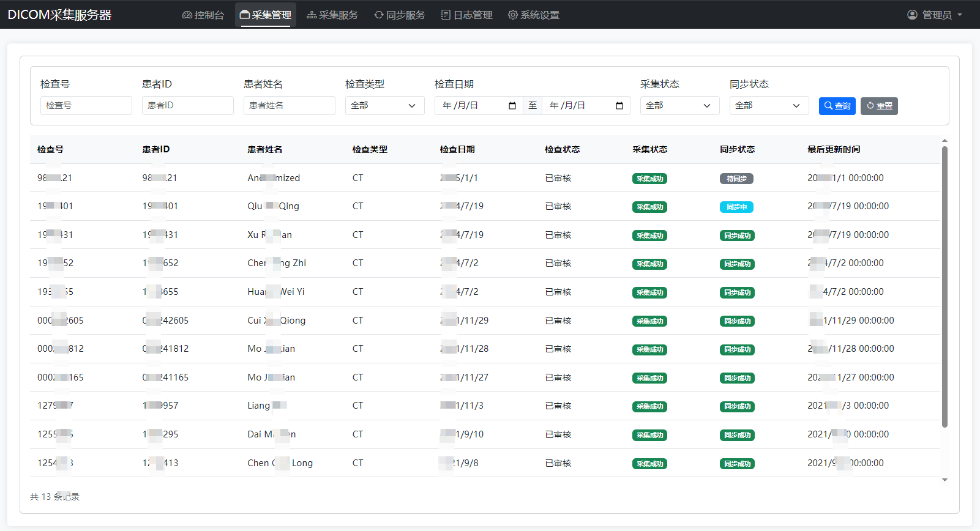Open the 管理员 user menu

click(935, 15)
